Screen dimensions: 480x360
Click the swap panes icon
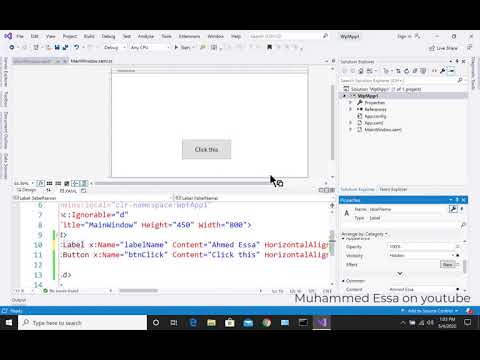[49, 190]
